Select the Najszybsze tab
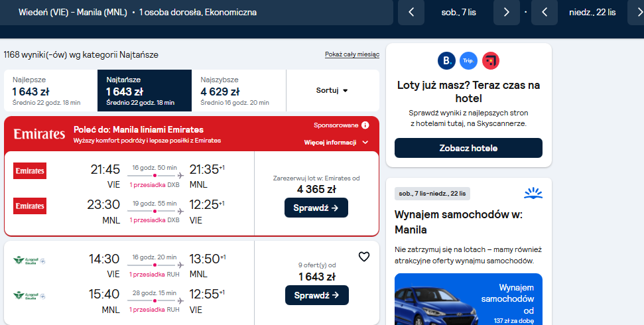The image size is (644, 325). [239, 90]
